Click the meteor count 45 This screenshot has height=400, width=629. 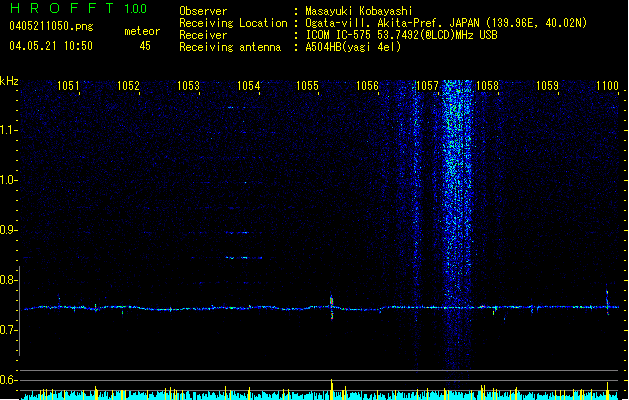[145, 46]
